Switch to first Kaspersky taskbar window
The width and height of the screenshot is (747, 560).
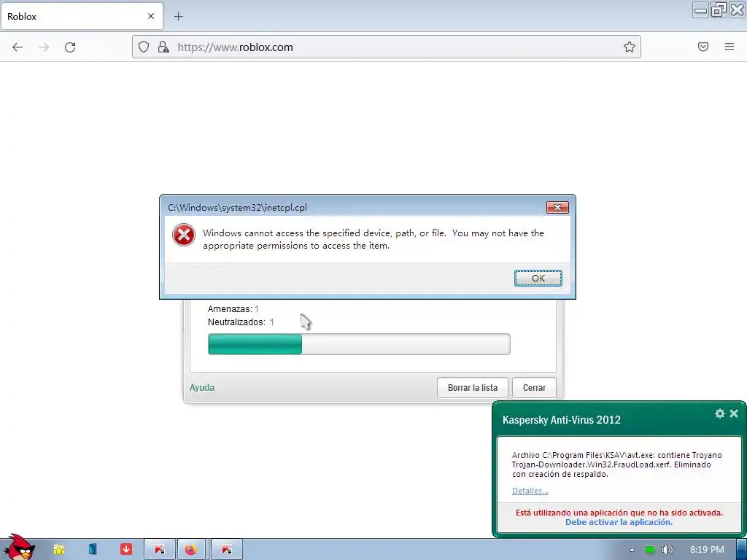coord(160,550)
